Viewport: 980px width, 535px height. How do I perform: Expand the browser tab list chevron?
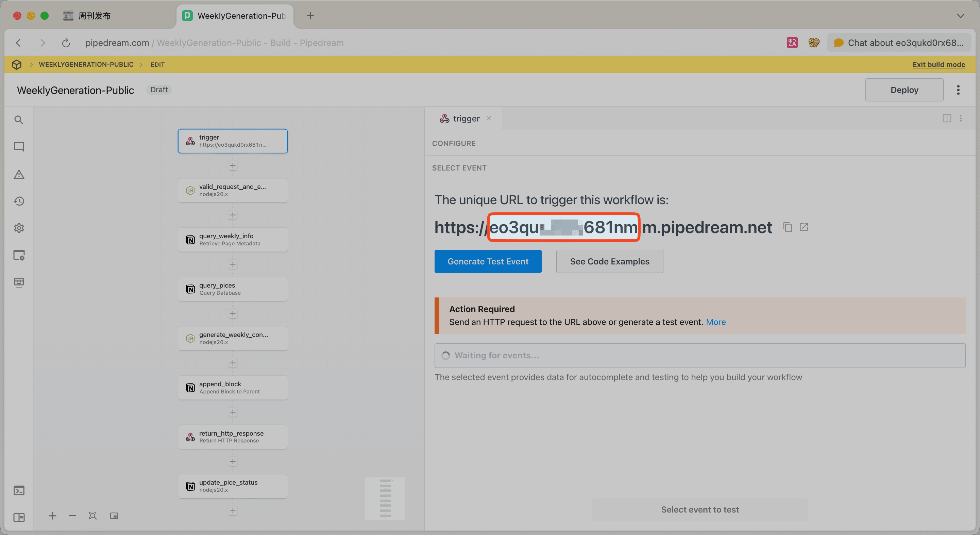[961, 16]
